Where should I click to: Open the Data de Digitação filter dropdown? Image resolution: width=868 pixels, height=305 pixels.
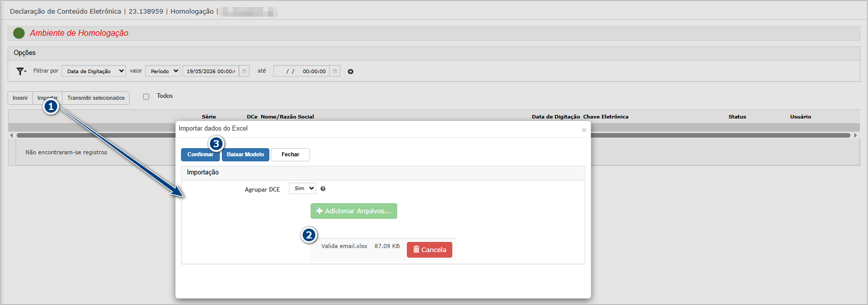point(94,71)
